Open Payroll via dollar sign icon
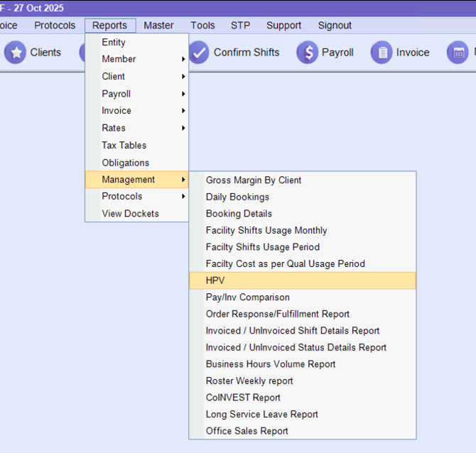 (x=307, y=53)
